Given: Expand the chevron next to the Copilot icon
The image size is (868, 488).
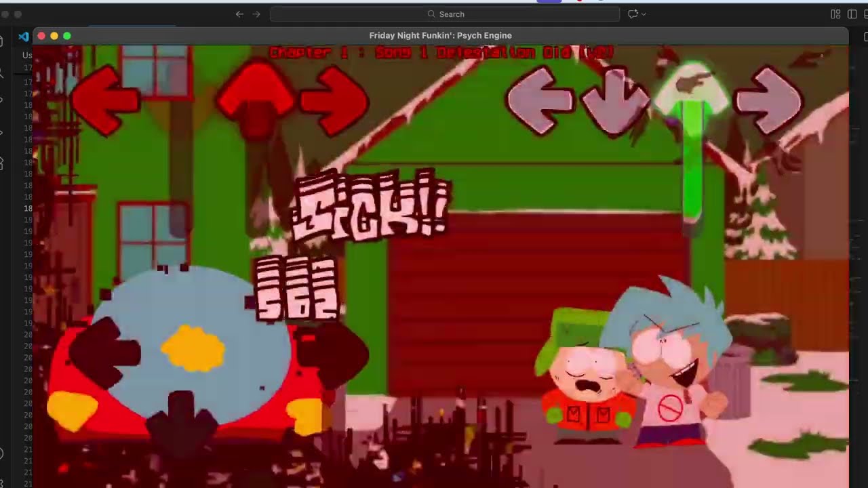Looking at the screenshot, I should click(x=644, y=14).
